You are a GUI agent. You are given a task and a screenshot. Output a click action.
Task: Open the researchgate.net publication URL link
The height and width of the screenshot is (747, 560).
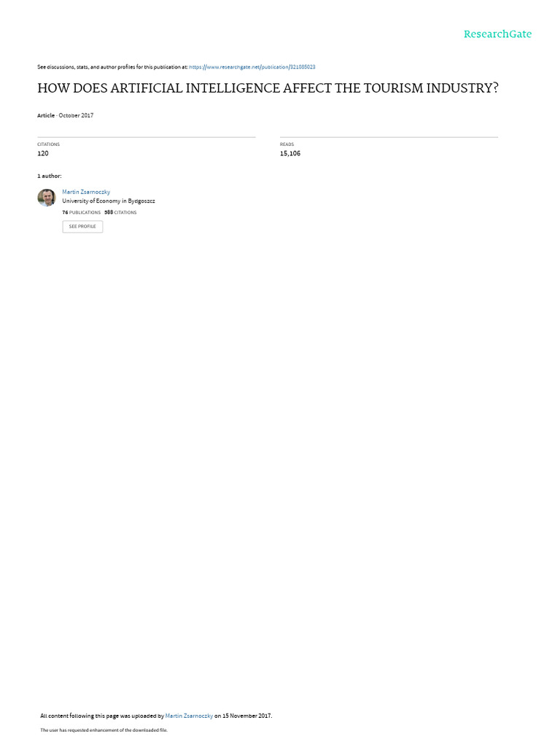coord(252,67)
